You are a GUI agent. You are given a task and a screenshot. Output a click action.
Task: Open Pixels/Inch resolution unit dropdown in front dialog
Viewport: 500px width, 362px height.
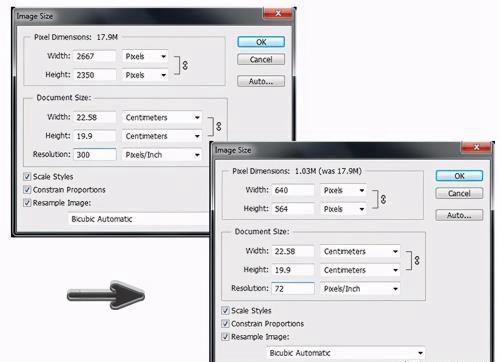(x=360, y=289)
